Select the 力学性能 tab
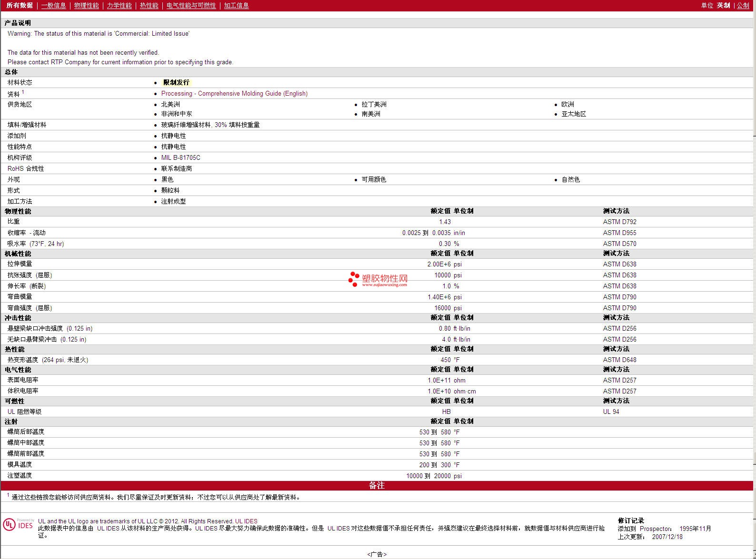Screen dimensions: 756x559 point(119,6)
